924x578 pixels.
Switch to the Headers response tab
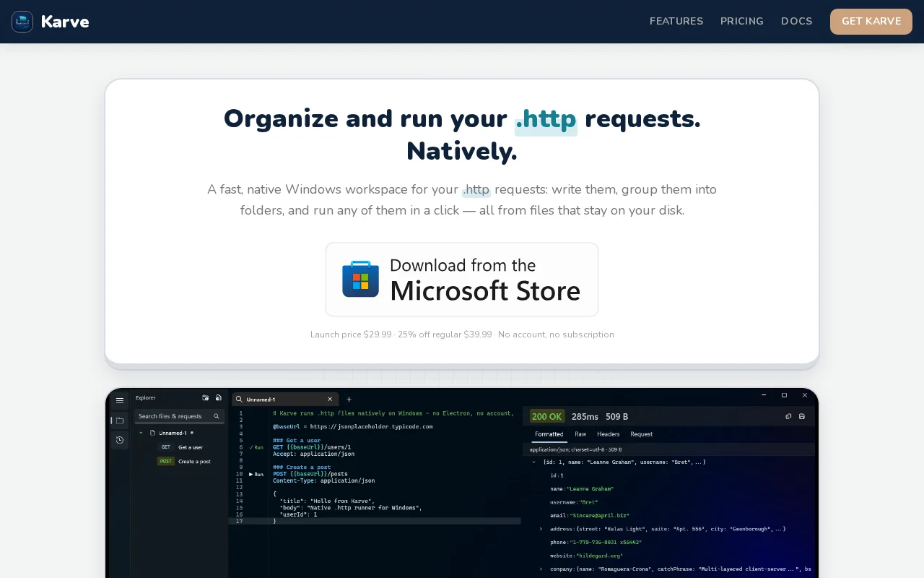[609, 434]
